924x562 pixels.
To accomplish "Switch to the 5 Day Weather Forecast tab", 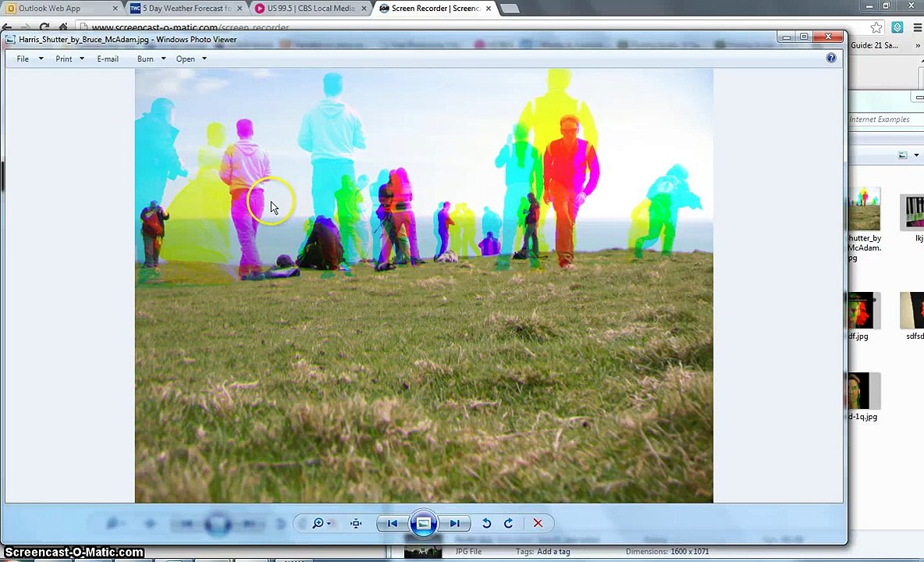I will pyautogui.click(x=187, y=9).
